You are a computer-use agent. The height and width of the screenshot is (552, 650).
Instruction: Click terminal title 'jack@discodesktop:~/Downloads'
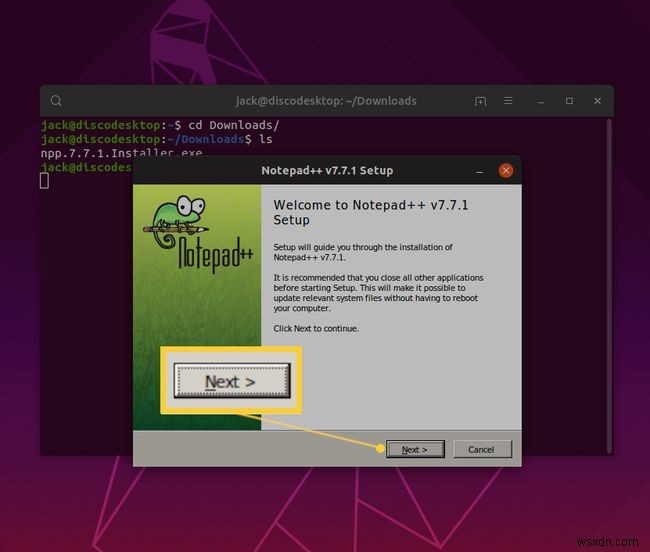tap(326, 101)
